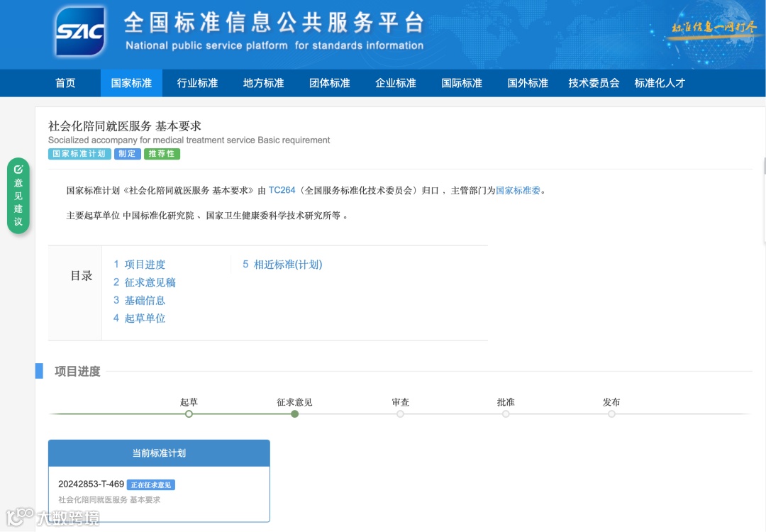Click the 起草 progress stage marker
The image size is (766, 532).
pyautogui.click(x=189, y=414)
